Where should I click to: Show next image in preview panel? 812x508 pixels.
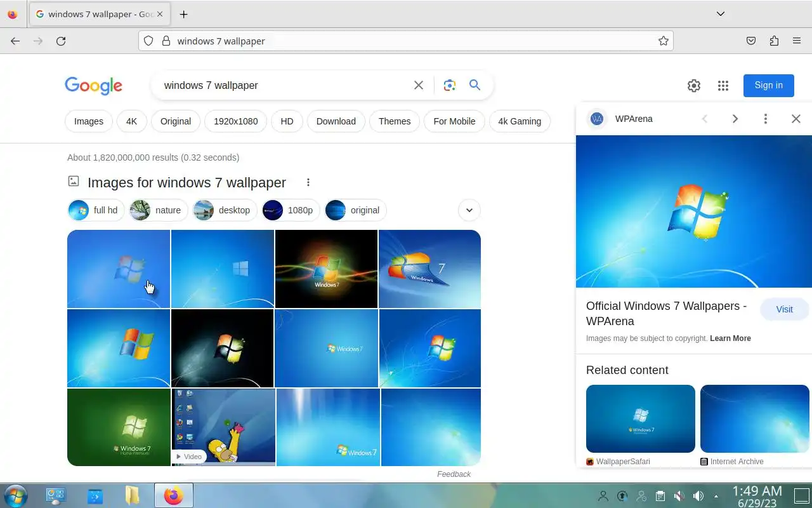click(735, 119)
